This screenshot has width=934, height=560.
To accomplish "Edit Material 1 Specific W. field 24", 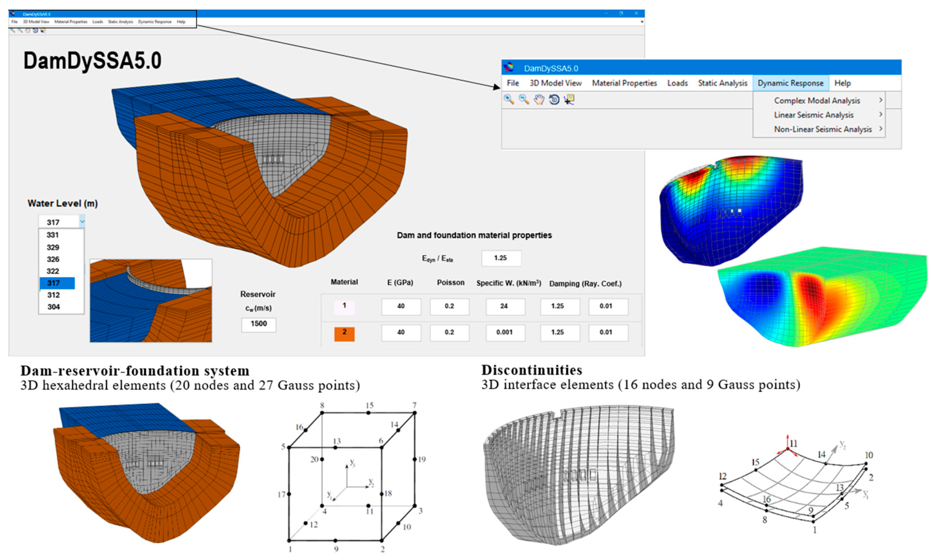I will 505,306.
